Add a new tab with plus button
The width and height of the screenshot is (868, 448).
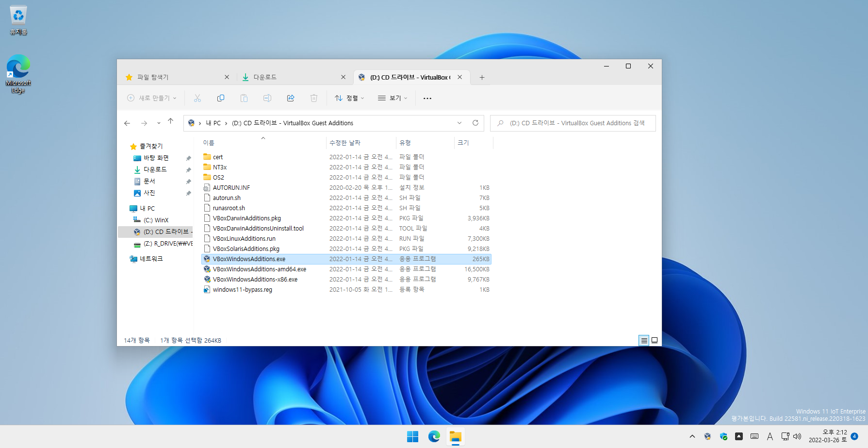tap(482, 77)
